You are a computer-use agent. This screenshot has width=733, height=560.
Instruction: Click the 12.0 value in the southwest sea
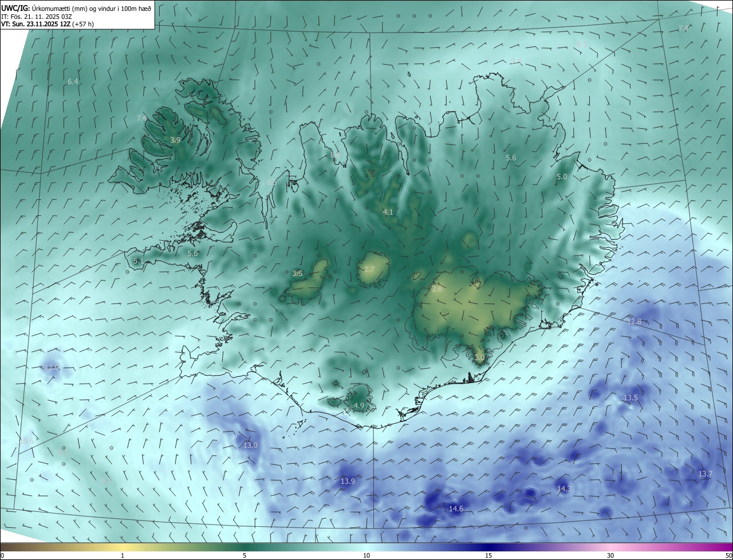(x=52, y=368)
